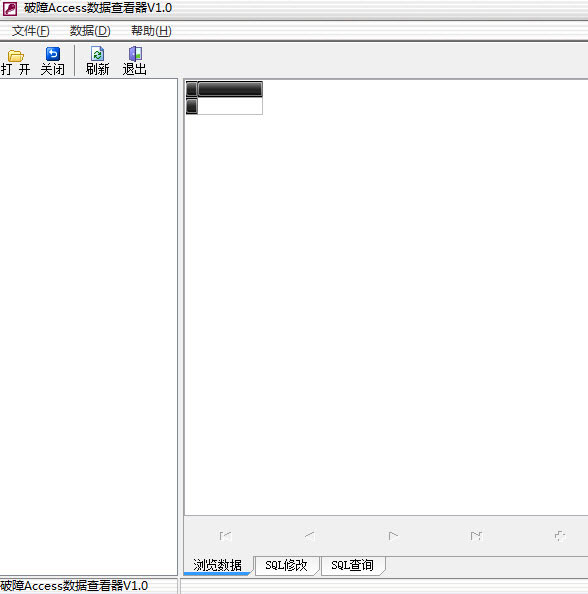Image resolution: width=588 pixels, height=594 pixels.
Task: Go to next record in navigator
Action: click(393, 536)
